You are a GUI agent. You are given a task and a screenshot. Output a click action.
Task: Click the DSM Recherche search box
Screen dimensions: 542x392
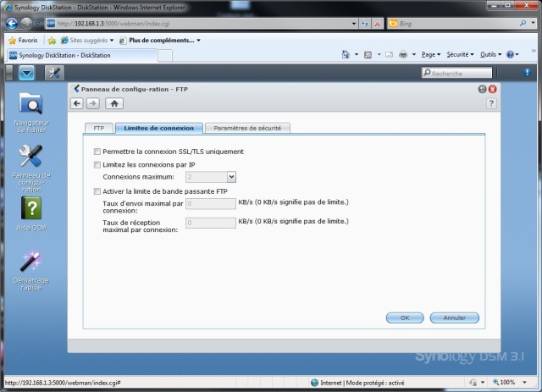pyautogui.click(x=456, y=73)
